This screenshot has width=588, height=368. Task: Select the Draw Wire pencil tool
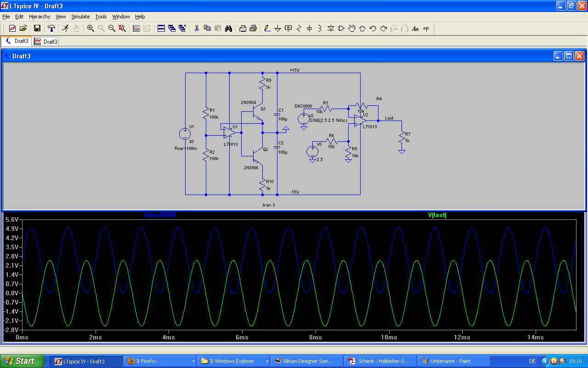click(x=267, y=29)
